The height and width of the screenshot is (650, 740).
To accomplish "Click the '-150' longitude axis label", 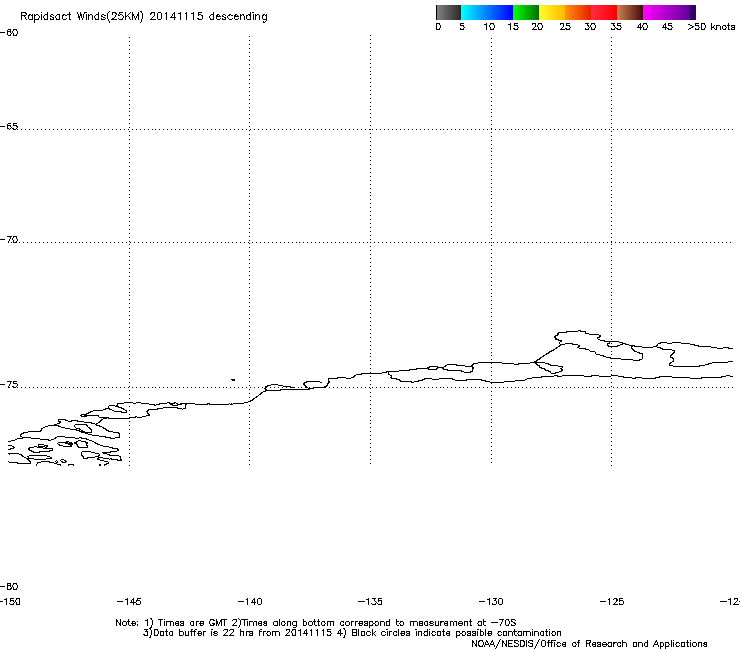I will coord(10,602).
